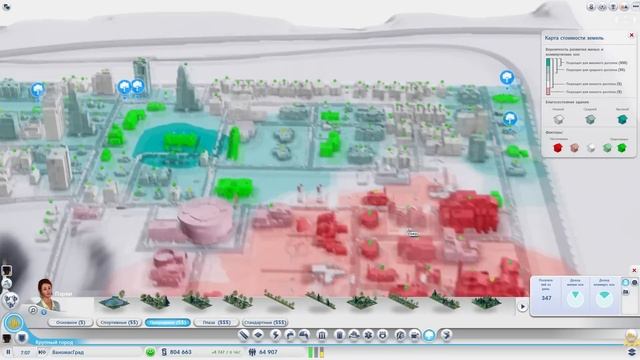Open the Fire services menu
Screen dimensions: 640x360
click(353, 335)
